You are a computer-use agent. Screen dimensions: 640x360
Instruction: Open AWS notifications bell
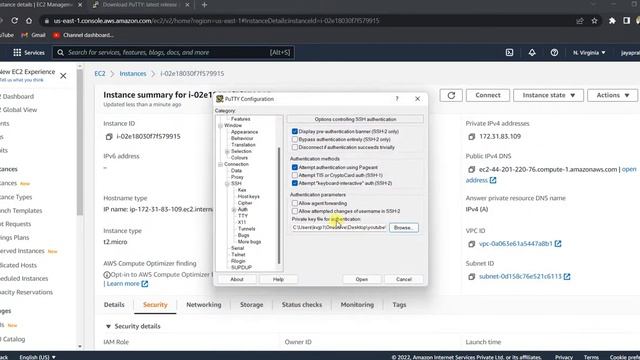[532, 52]
